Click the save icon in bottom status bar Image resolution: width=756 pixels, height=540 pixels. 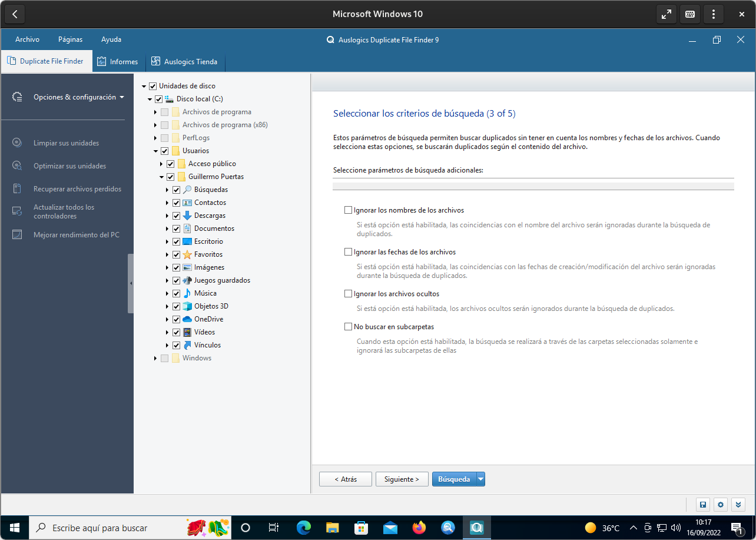click(702, 505)
